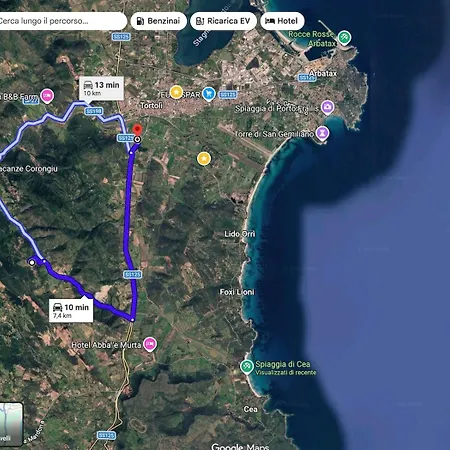Select the 10 min 7,4 km route label
The image size is (450, 450).
click(71, 310)
